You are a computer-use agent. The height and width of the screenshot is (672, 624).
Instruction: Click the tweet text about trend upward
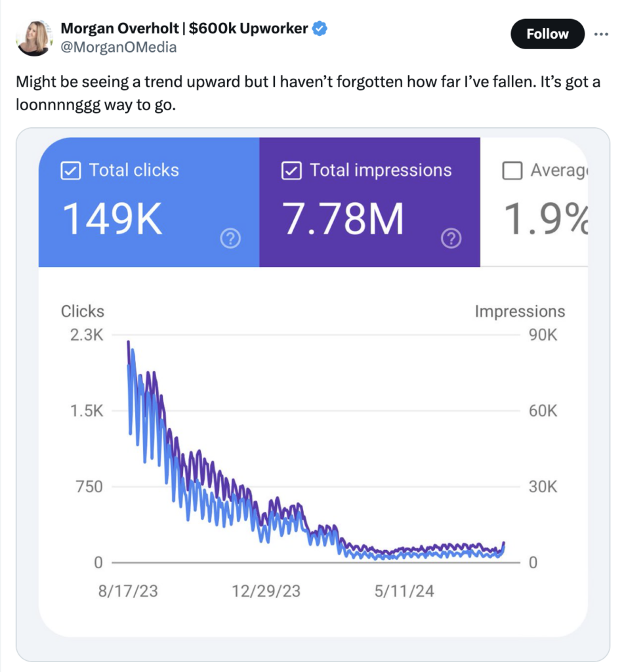[x=307, y=93]
